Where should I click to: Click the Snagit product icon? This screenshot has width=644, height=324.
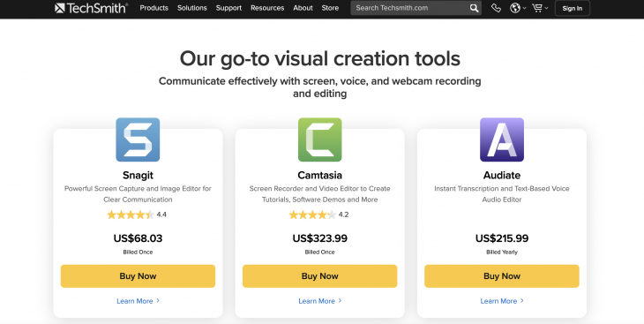[138, 139]
